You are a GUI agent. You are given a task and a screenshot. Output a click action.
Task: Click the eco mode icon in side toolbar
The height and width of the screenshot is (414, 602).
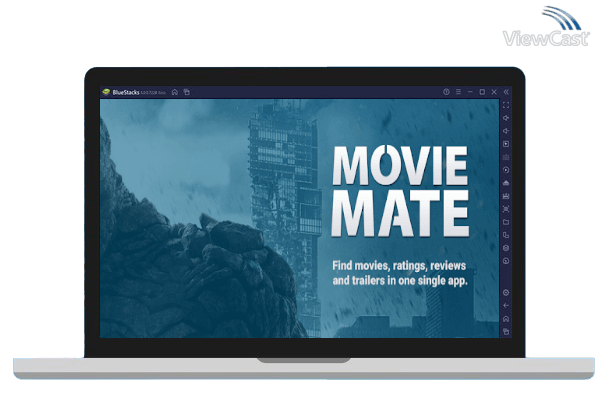coord(506,261)
